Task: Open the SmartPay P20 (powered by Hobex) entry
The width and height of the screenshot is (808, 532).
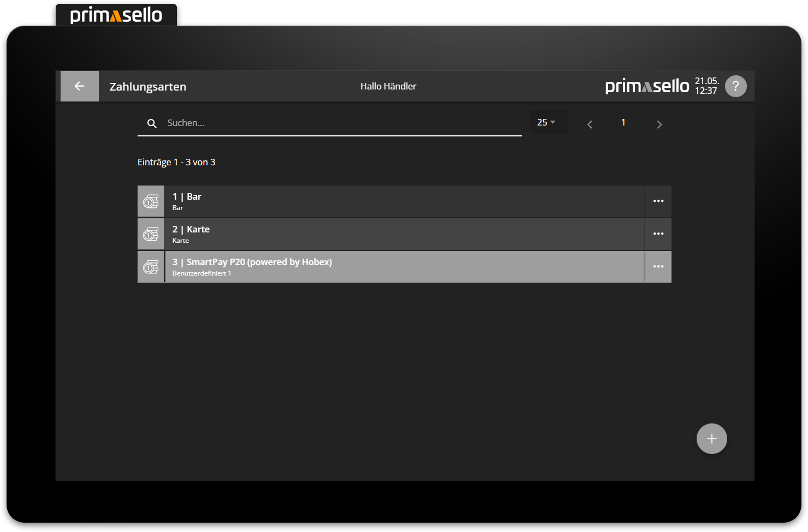Action: pyautogui.click(x=404, y=267)
